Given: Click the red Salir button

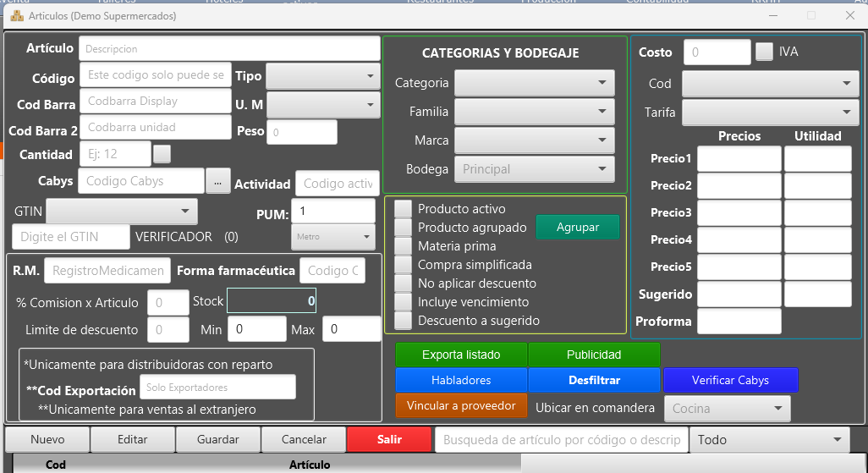Looking at the screenshot, I should [389, 440].
